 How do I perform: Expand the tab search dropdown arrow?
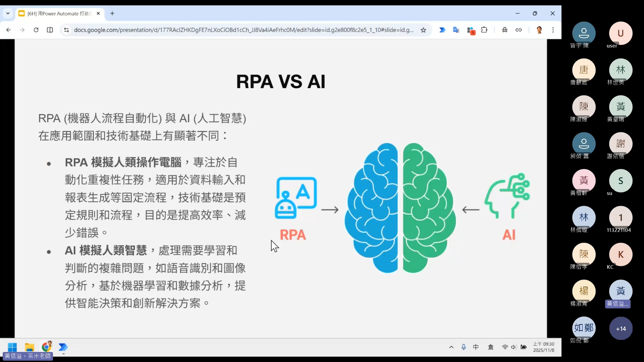pos(8,13)
